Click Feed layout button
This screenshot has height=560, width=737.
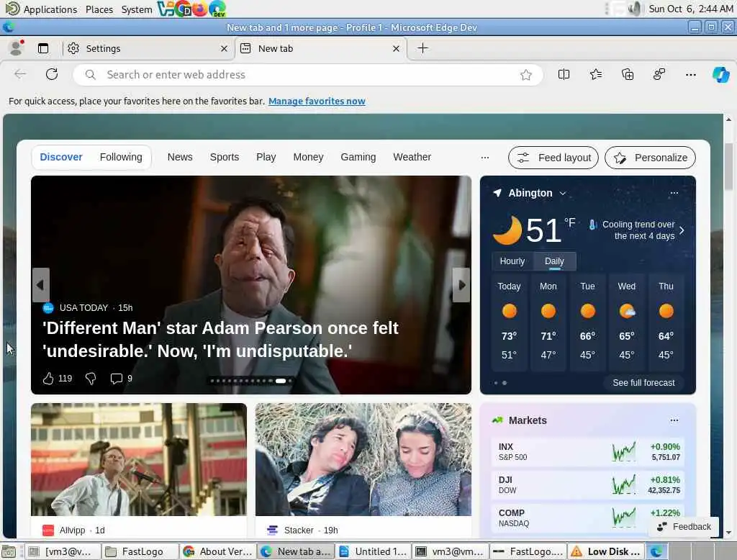[553, 158]
